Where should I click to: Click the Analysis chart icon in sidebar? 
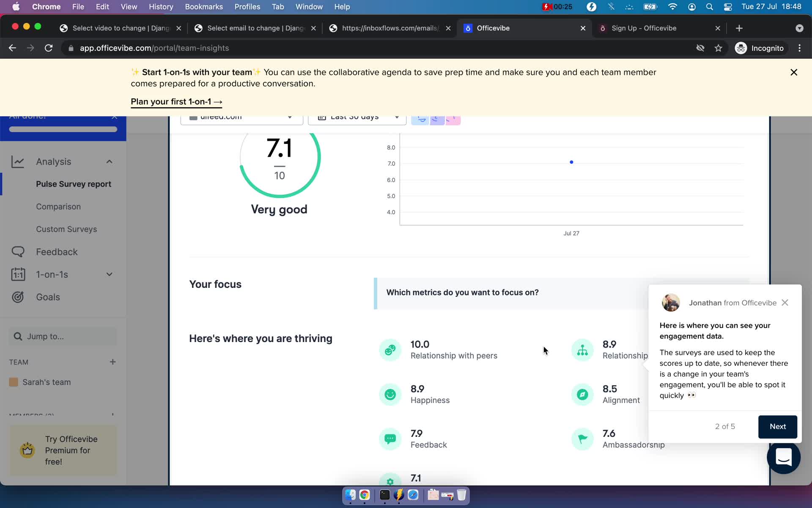(18, 162)
